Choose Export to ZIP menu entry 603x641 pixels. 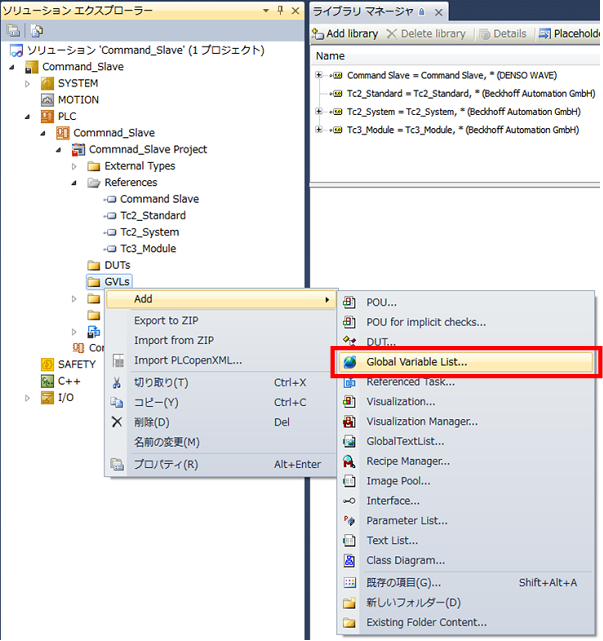click(167, 320)
